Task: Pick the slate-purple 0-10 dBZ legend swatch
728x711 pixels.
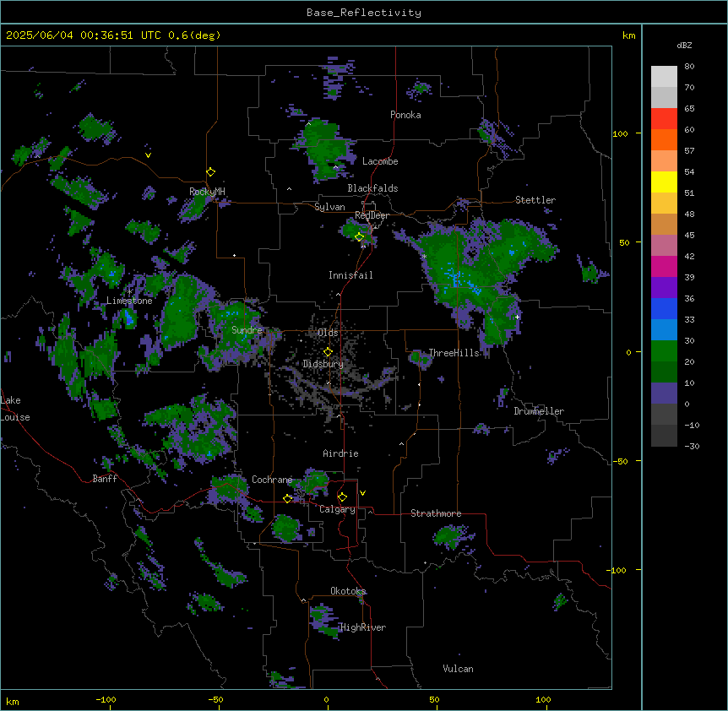Action: (x=664, y=393)
